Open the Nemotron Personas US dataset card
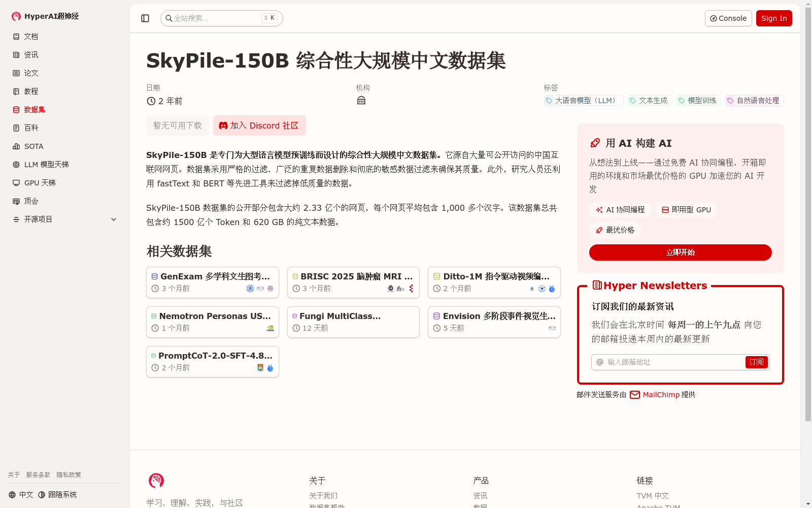The height and width of the screenshot is (508, 812). pyautogui.click(x=213, y=322)
